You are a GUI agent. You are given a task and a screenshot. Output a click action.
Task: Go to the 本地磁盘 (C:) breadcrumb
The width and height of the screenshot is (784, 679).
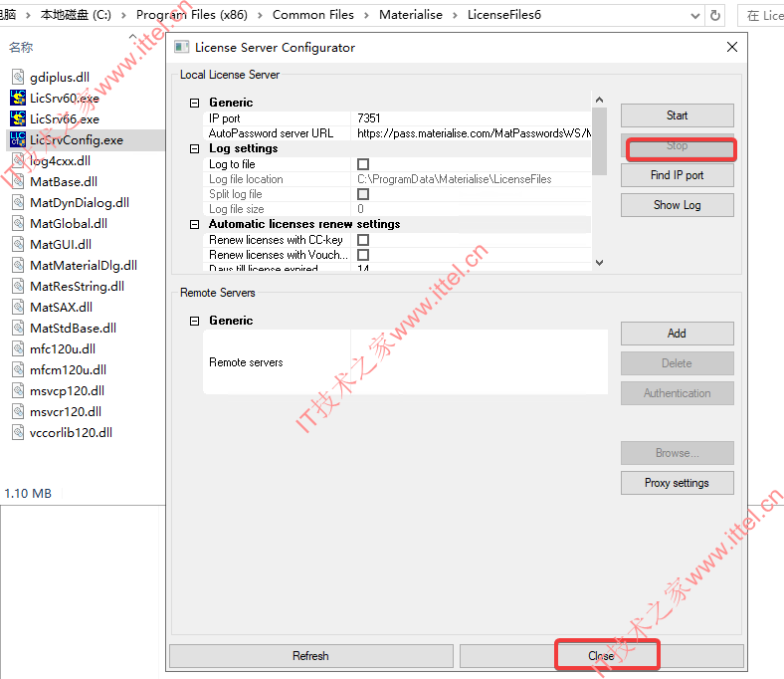click(x=76, y=15)
